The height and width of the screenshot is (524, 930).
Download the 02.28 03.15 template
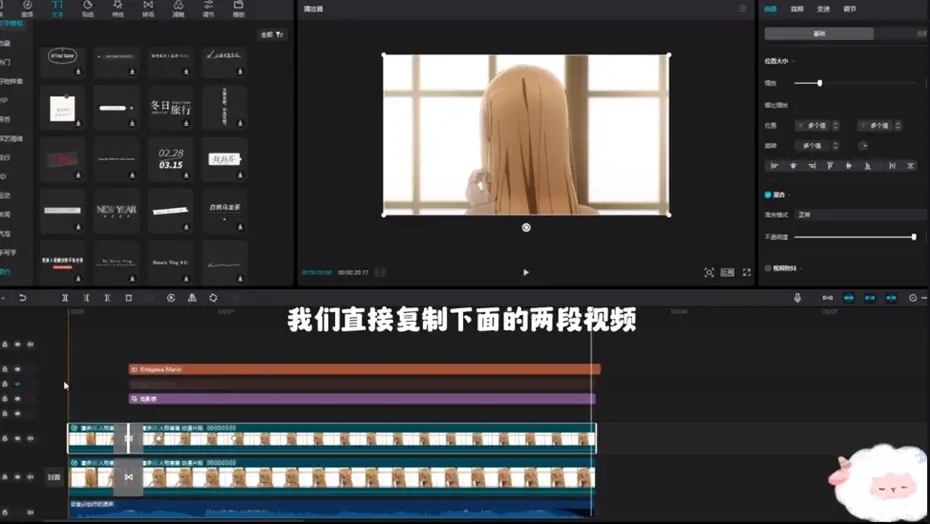(186, 175)
